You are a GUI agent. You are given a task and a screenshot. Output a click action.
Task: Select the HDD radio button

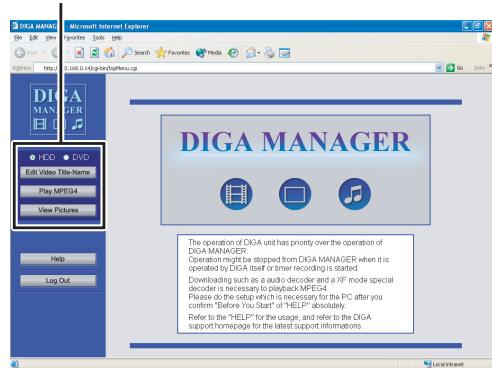(x=32, y=157)
